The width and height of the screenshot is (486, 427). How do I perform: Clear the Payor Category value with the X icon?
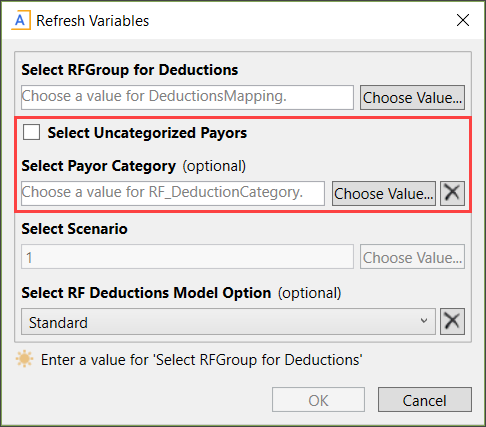(x=452, y=193)
